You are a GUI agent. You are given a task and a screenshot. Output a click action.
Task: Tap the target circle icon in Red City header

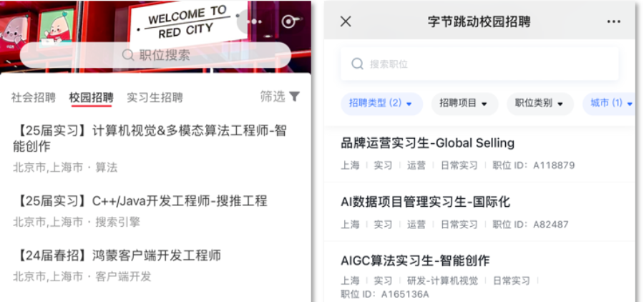tap(291, 21)
